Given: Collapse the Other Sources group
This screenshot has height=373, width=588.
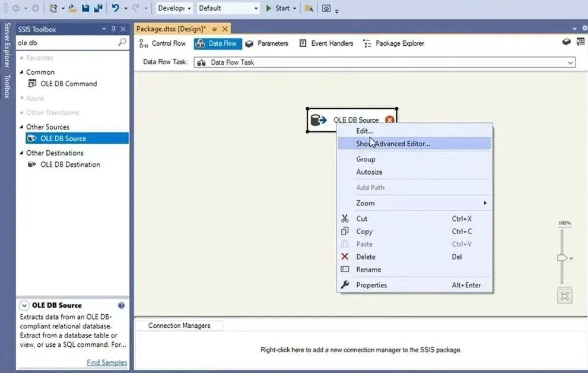Looking at the screenshot, I should [21, 127].
